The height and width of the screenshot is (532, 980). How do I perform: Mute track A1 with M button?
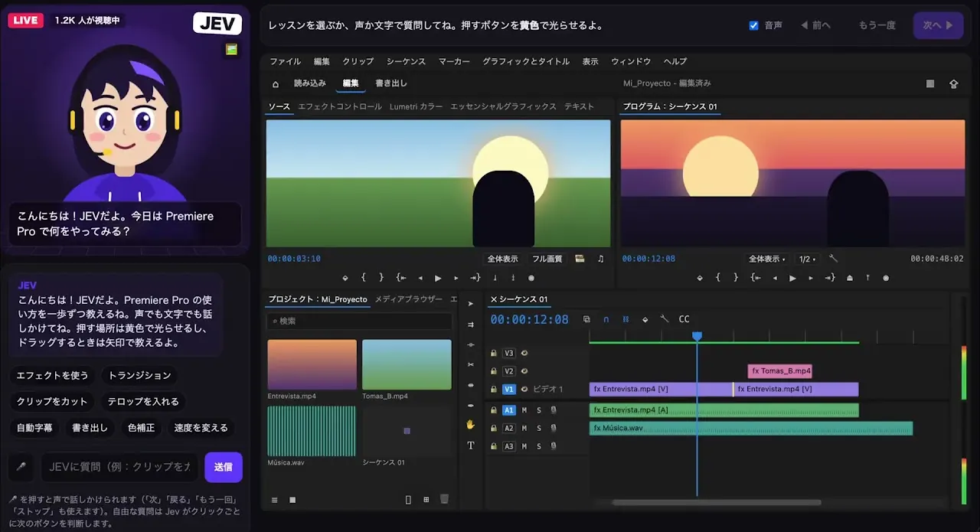[x=524, y=410]
